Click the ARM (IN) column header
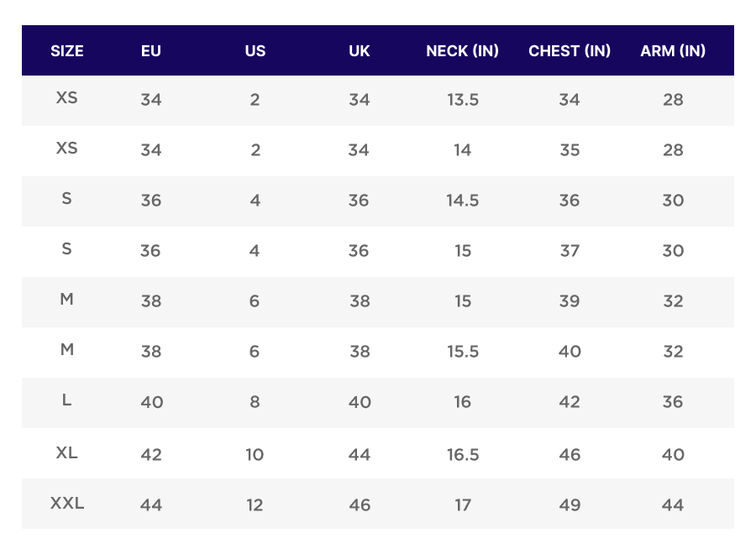Viewport: 756px width, 554px height. [673, 50]
